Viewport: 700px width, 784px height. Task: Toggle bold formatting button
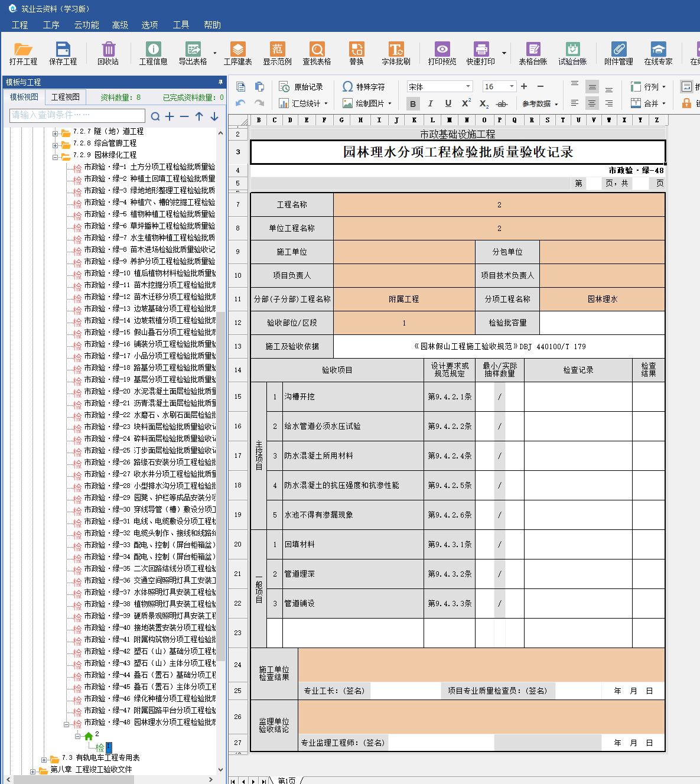(413, 104)
